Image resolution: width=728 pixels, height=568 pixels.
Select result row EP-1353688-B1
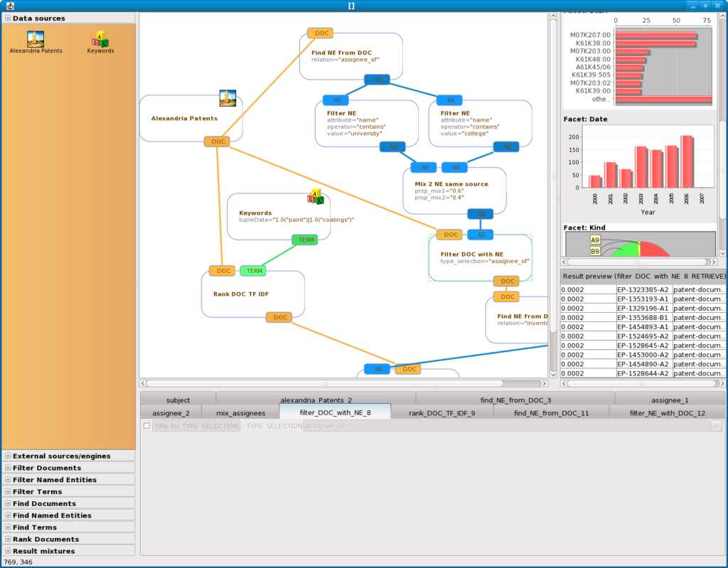coord(643,317)
